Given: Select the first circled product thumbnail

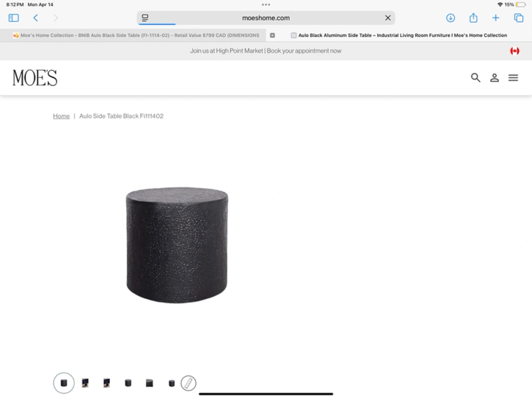Looking at the screenshot, I should click(x=64, y=383).
